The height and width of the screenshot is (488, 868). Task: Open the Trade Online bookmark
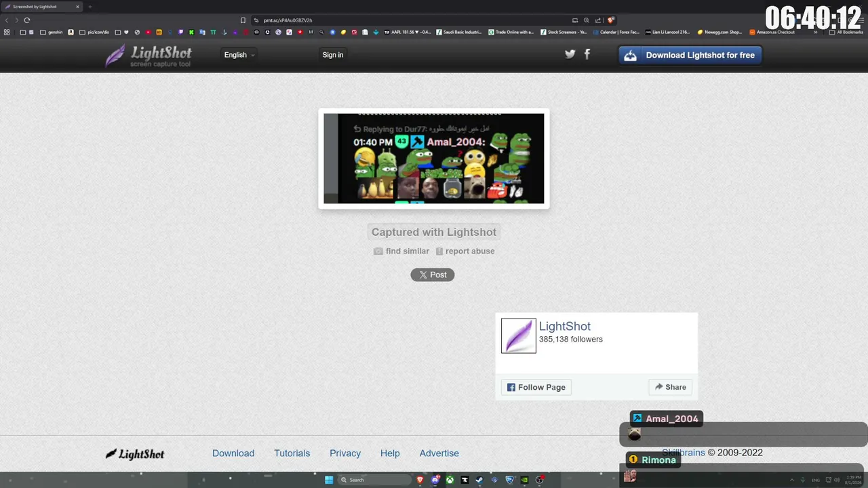(x=511, y=32)
